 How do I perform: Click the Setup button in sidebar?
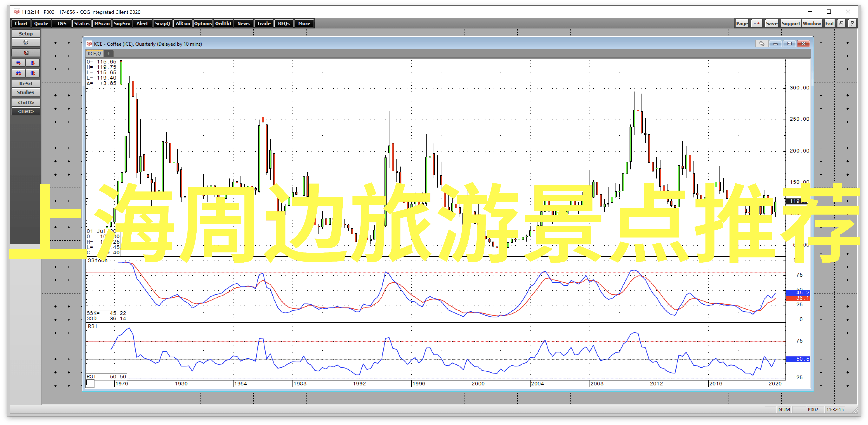[26, 34]
